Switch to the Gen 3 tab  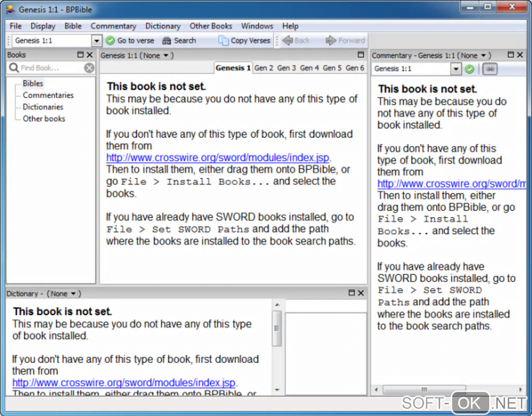tap(286, 68)
